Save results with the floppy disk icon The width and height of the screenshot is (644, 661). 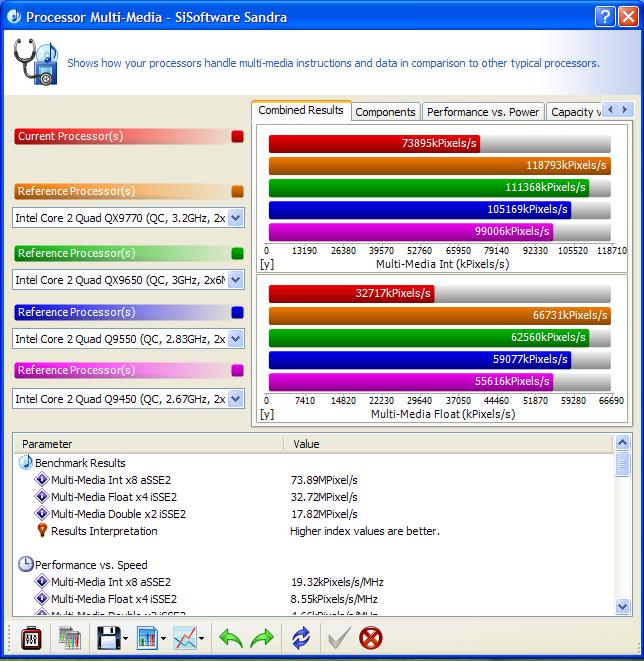click(x=109, y=638)
